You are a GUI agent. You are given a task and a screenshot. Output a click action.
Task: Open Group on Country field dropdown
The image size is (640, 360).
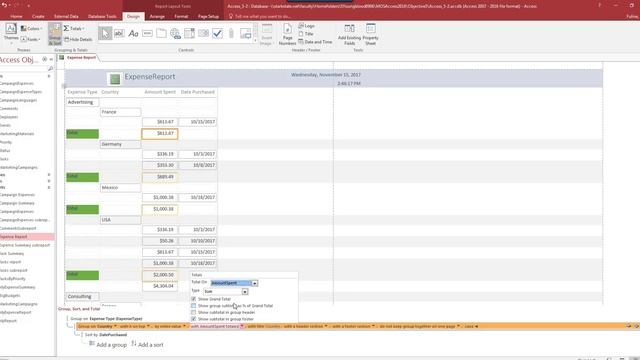(x=115, y=326)
